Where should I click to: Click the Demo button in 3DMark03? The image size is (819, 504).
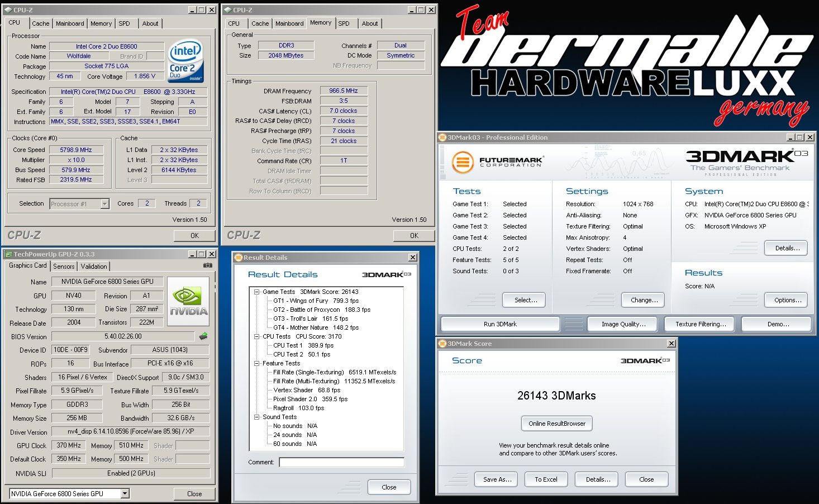[778, 324]
